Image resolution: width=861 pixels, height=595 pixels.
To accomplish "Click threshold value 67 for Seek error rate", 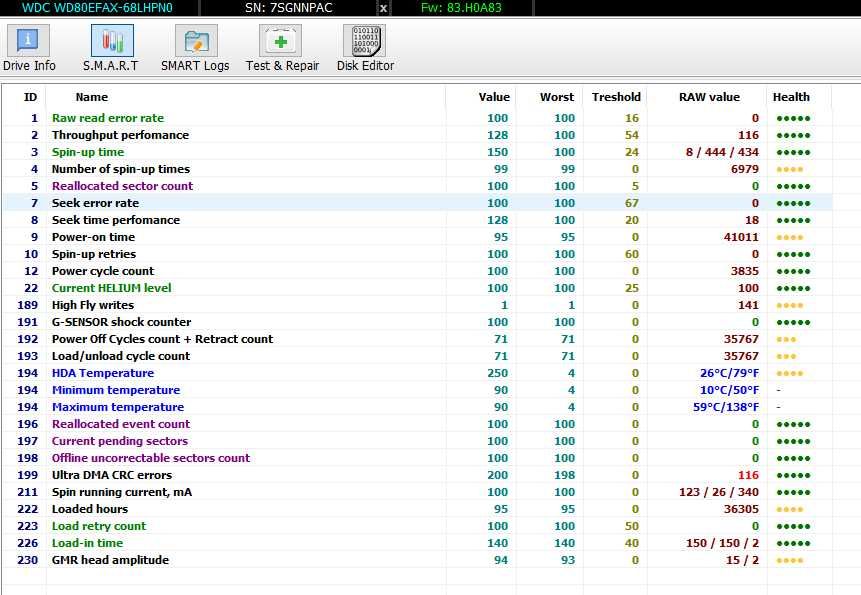I will click(x=631, y=203).
